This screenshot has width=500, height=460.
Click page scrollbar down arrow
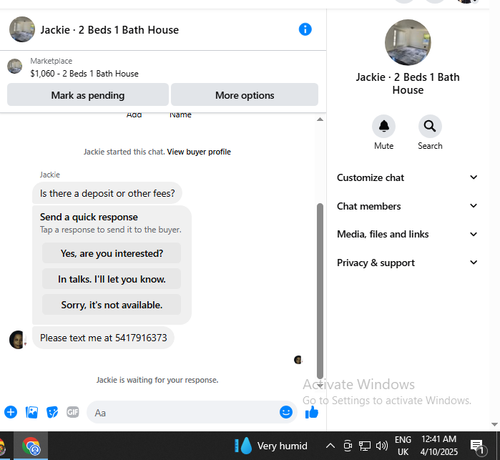click(x=494, y=424)
